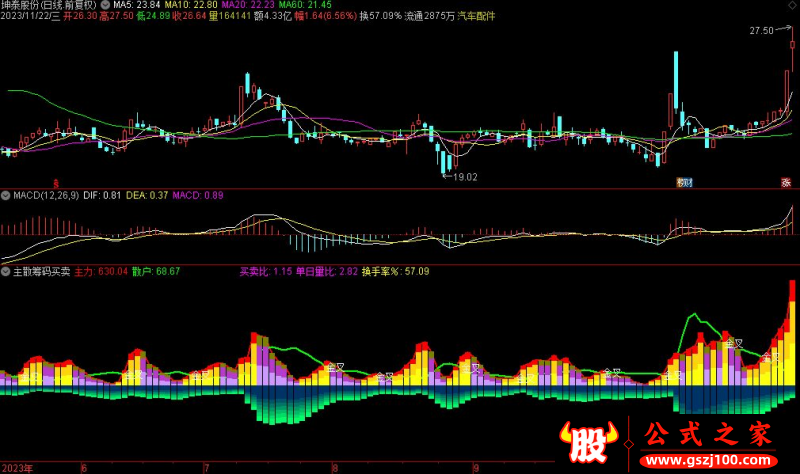
Task: Select the 金叉 marker near month 8
Action: click(335, 367)
